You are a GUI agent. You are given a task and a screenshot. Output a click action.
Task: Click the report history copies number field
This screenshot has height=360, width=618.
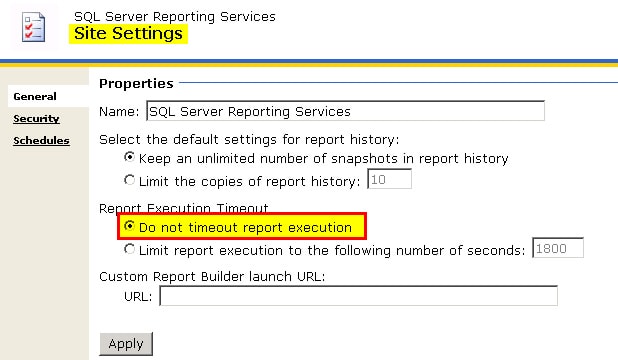(x=389, y=179)
